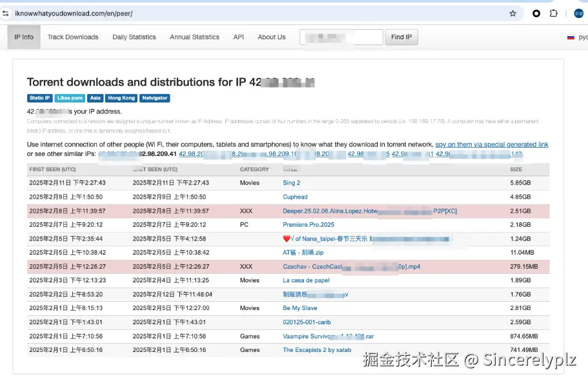
Task: Open the Premiere.Pro.2025 link
Action: coord(309,225)
